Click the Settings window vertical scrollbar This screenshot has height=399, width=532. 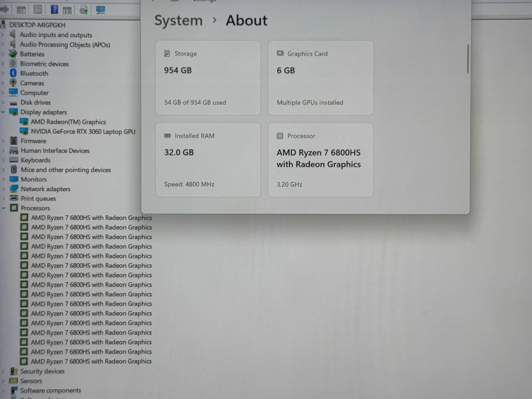click(x=468, y=59)
